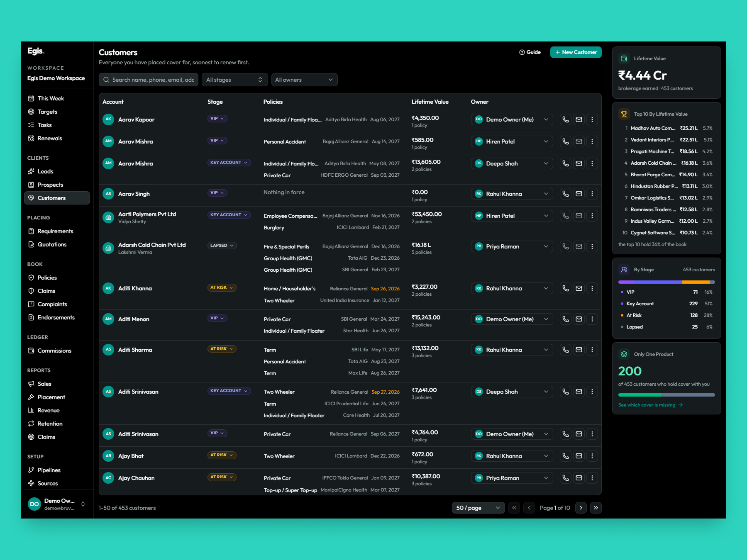Email Aarti Polymers Pvt Ltd via envelope icon
The height and width of the screenshot is (560, 747).
click(x=579, y=216)
